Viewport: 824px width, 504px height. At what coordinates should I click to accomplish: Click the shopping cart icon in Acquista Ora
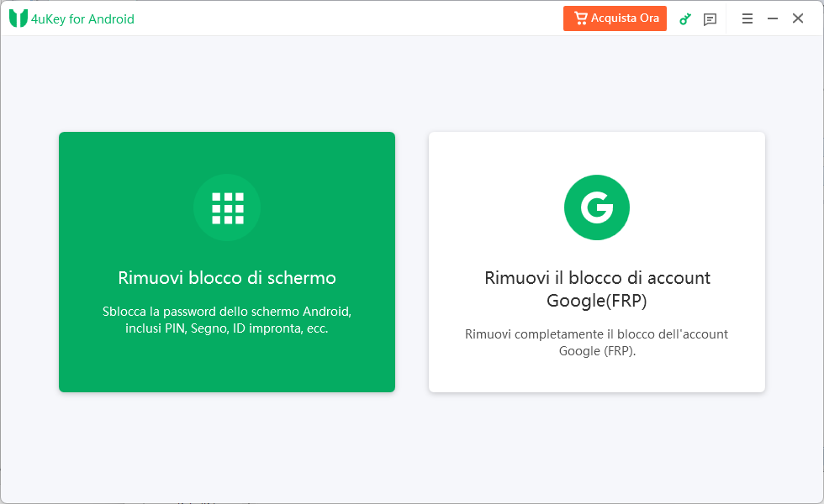point(581,18)
